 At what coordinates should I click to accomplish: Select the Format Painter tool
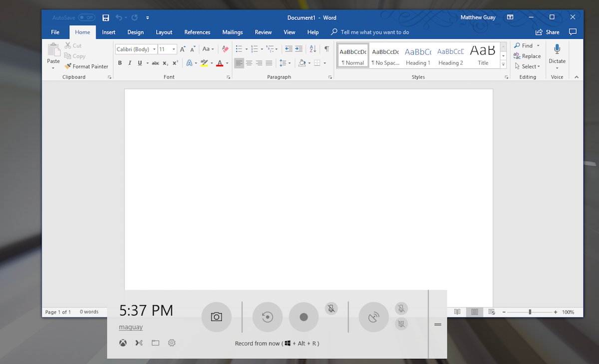click(x=86, y=66)
